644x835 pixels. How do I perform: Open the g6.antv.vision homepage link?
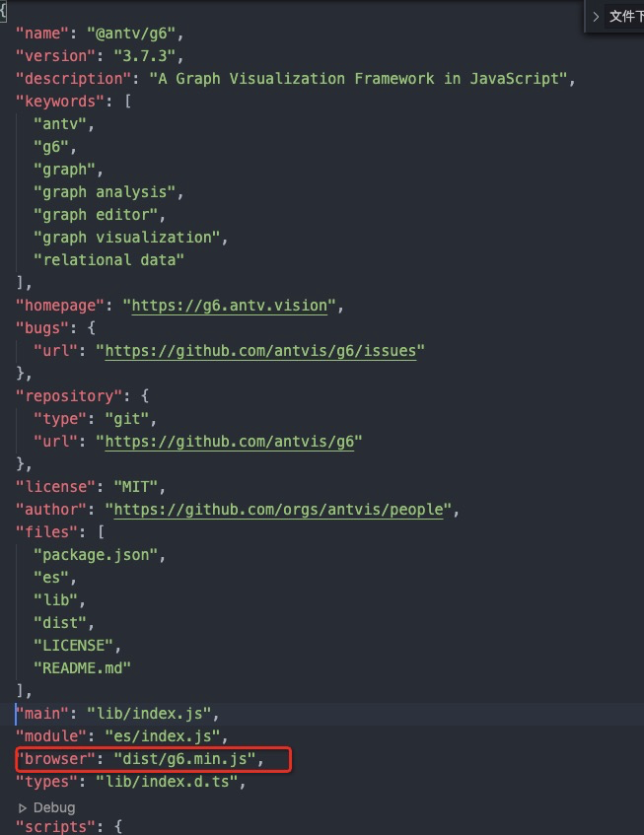click(x=229, y=306)
